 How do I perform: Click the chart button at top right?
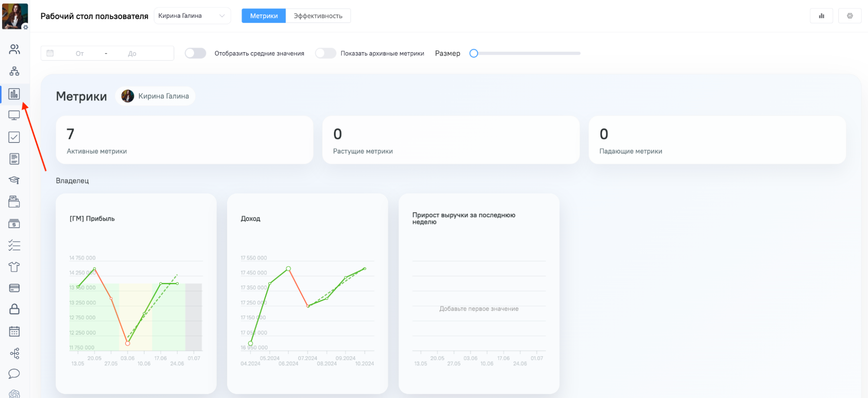(x=822, y=16)
